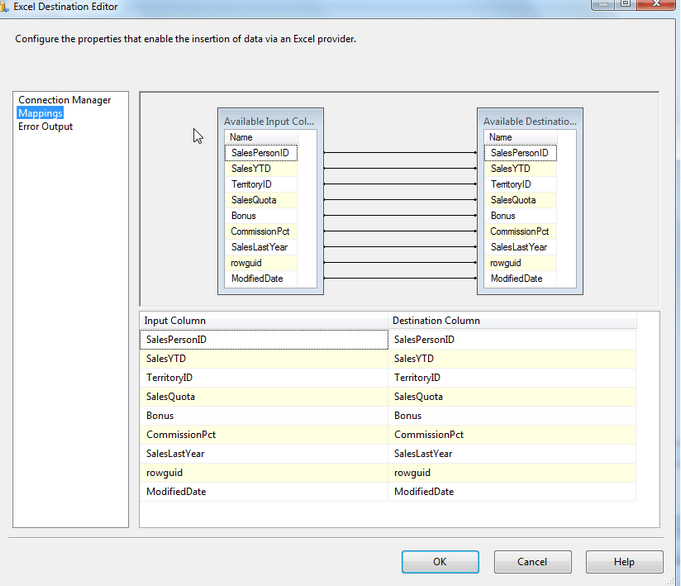This screenshot has width=681, height=586.
Task: Select the Mappings page
Action: 40,113
